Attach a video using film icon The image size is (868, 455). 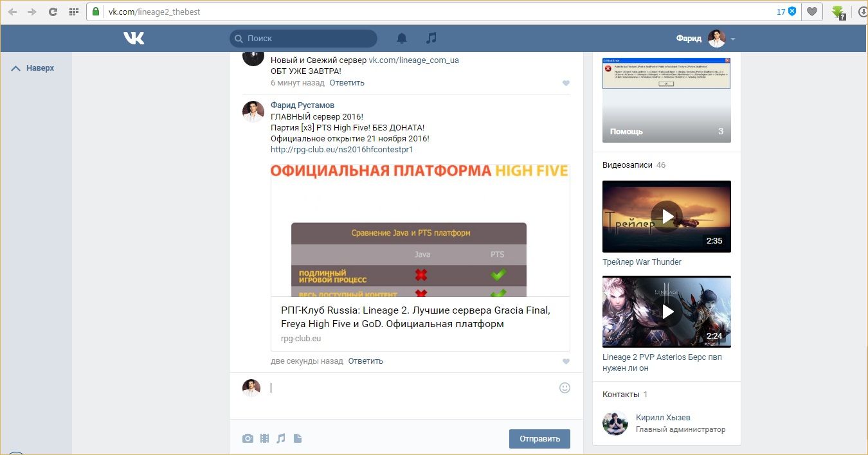[x=265, y=438]
